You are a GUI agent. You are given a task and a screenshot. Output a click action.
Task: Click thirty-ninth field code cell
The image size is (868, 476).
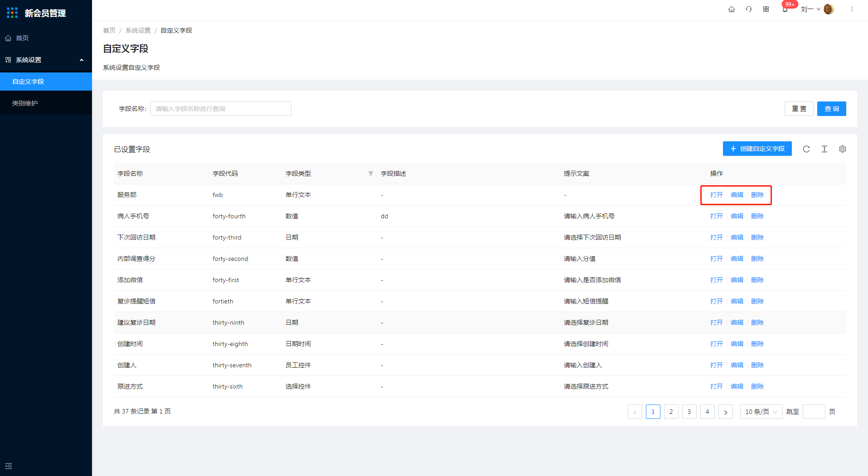(228, 322)
